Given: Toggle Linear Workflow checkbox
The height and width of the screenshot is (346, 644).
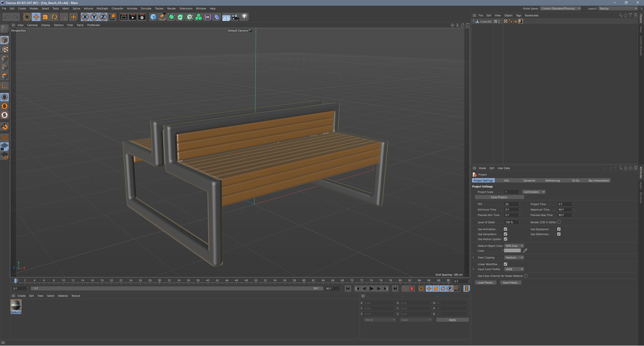Looking at the screenshot, I should click(x=505, y=264).
